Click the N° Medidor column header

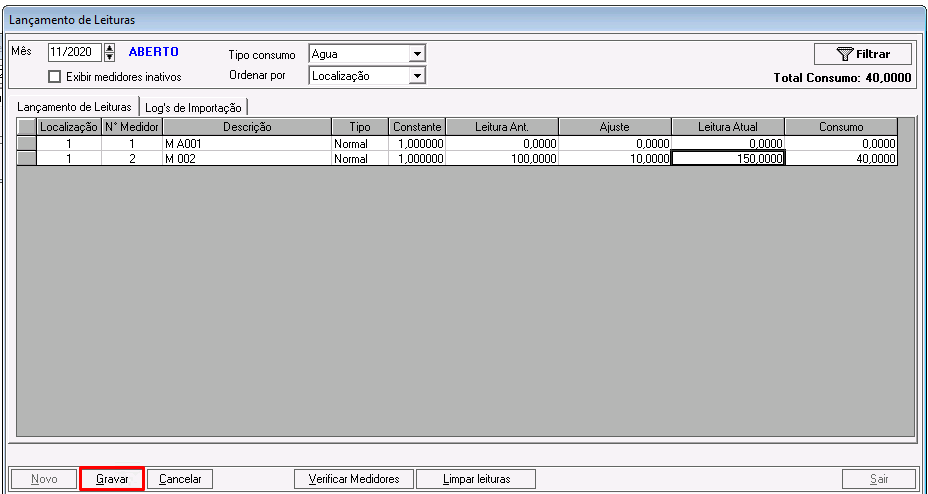[133, 127]
